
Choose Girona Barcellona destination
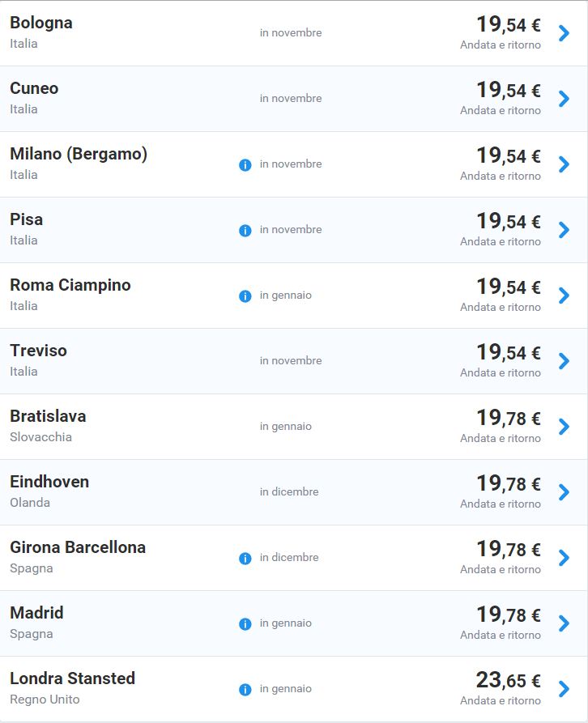coord(78,547)
